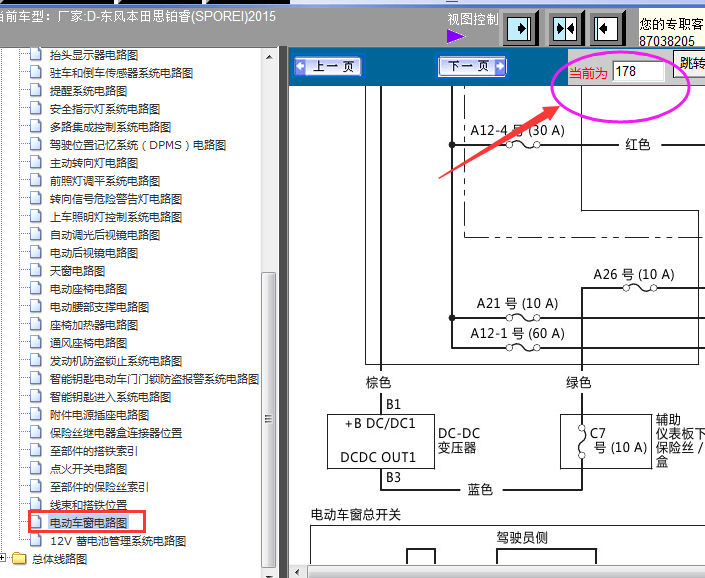Image resolution: width=705 pixels, height=578 pixels.
Task: Click the 棕色 wire color label
Action: point(378,383)
